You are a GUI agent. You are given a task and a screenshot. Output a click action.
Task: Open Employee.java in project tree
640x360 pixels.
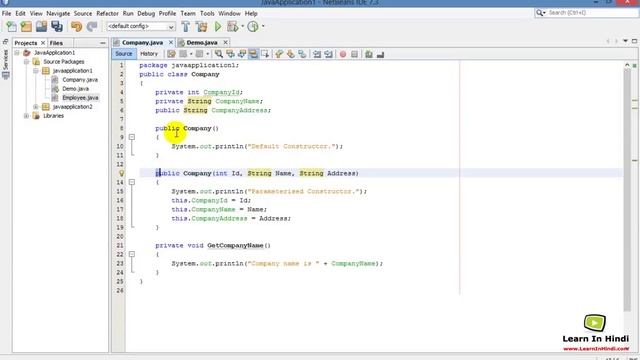[80, 98]
